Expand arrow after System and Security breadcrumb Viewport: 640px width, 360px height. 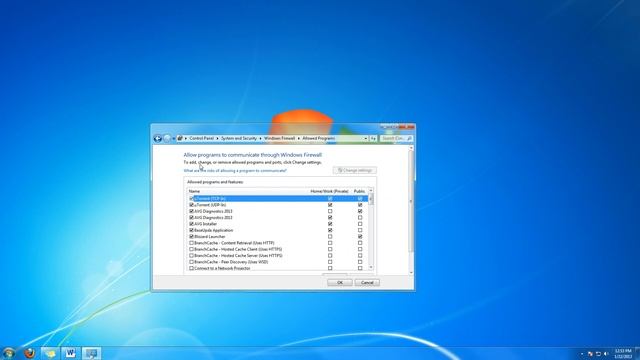(x=260, y=138)
